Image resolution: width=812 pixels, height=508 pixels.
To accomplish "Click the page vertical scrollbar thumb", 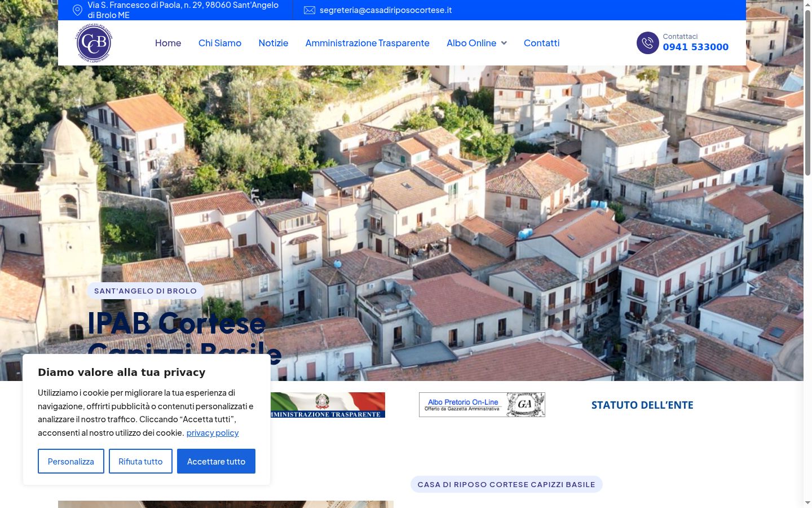I will point(807,93).
